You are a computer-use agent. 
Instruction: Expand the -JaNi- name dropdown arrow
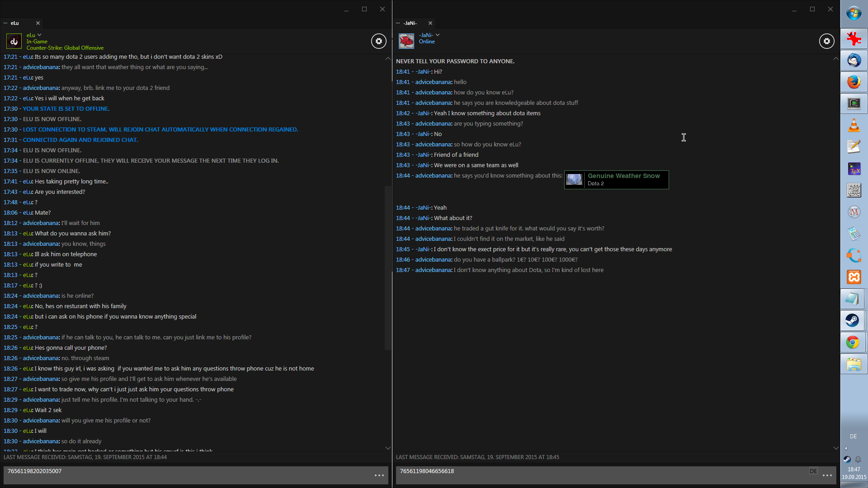click(x=438, y=35)
